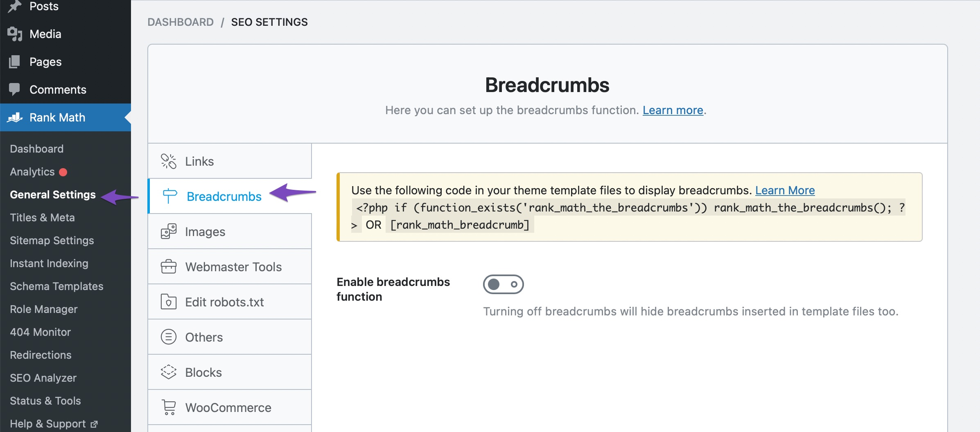Click the Blocks cube icon
This screenshot has height=432, width=980.
click(169, 372)
